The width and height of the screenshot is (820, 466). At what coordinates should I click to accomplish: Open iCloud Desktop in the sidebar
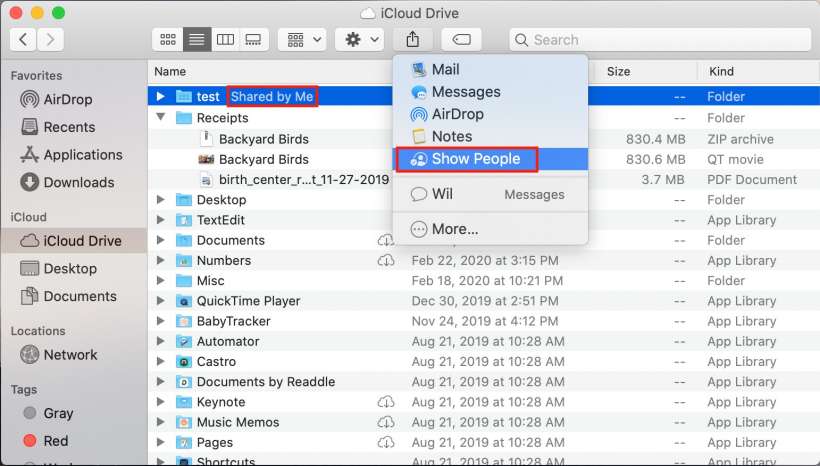pos(59,269)
